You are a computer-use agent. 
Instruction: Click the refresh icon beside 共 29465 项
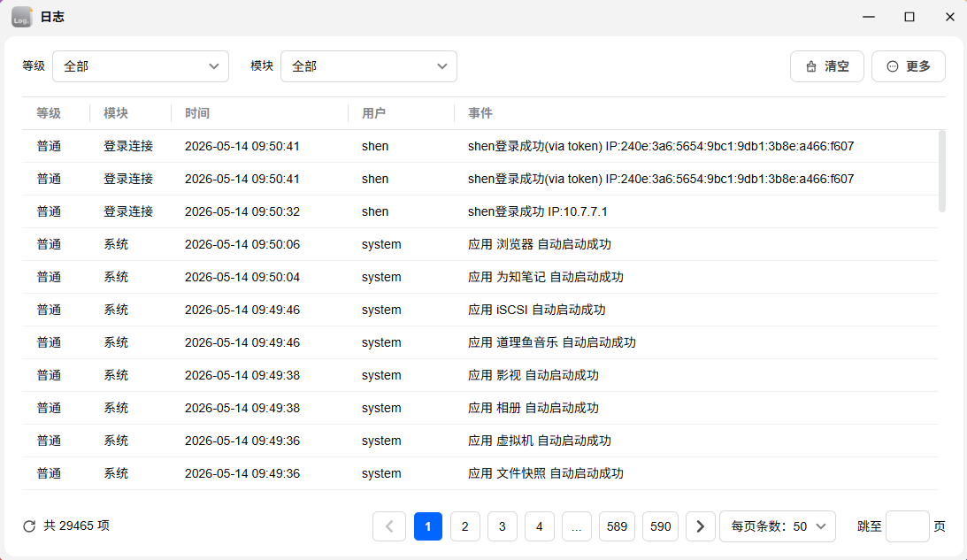(29, 526)
